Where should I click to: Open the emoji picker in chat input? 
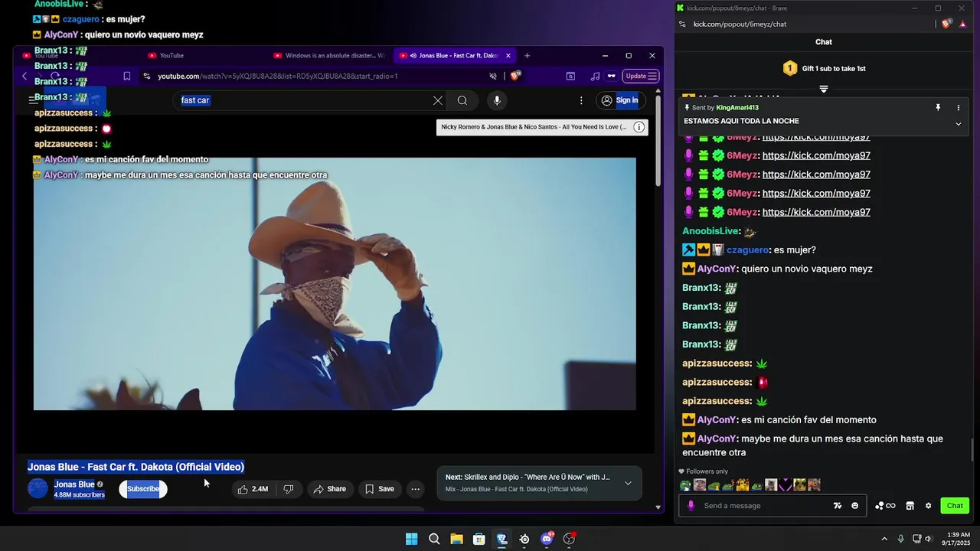tap(854, 506)
